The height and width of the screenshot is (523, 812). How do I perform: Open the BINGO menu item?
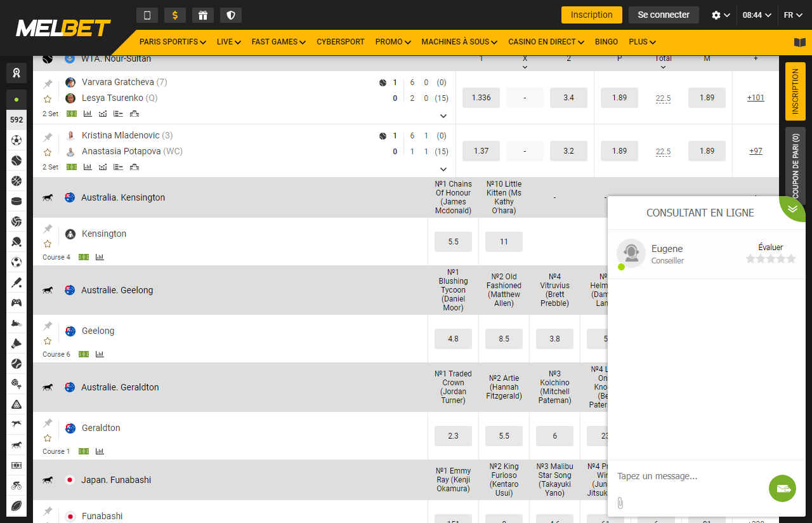[606, 42]
